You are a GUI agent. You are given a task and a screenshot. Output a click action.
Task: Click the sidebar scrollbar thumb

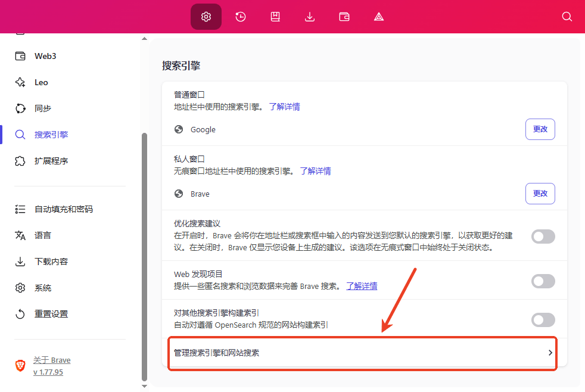144,257
